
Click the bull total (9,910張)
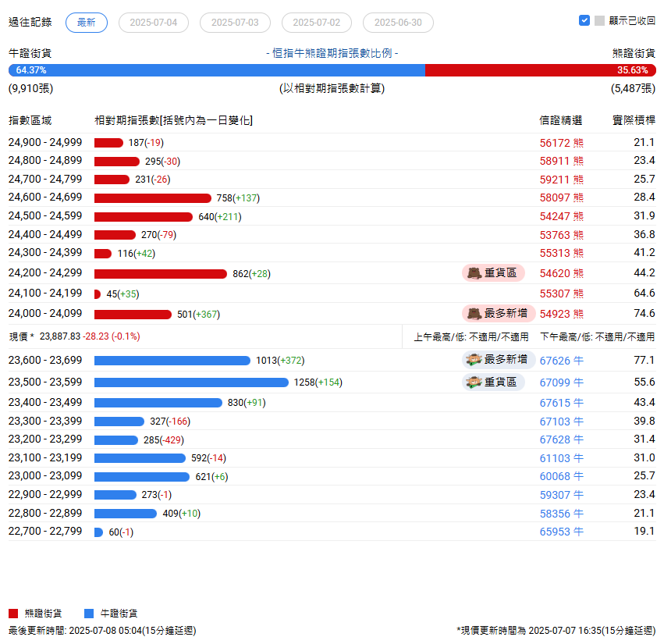pos(30,88)
